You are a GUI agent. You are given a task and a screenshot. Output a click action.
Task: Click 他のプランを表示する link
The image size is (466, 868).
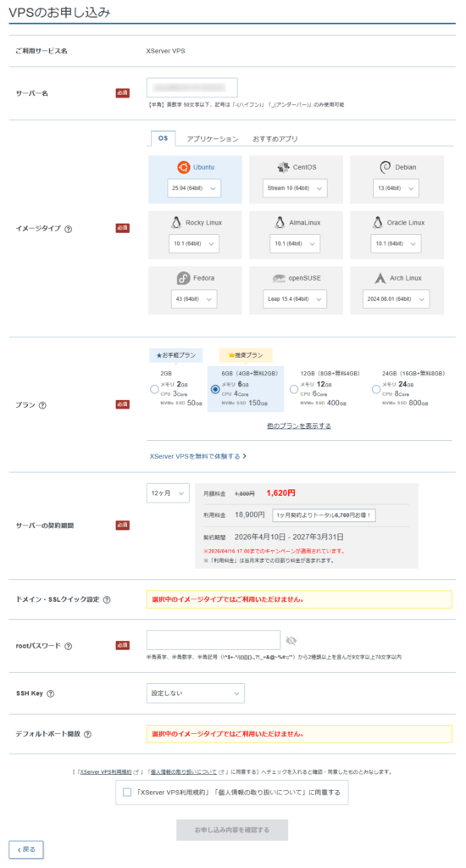click(299, 426)
